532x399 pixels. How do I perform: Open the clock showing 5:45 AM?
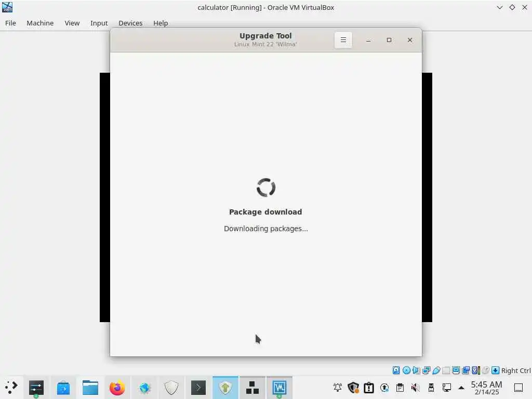pyautogui.click(x=486, y=388)
